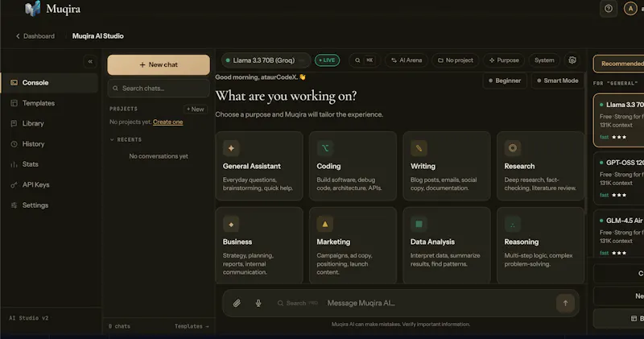Collapse the sidebar with double-chevron icon
This screenshot has height=339, width=644.
(90, 62)
